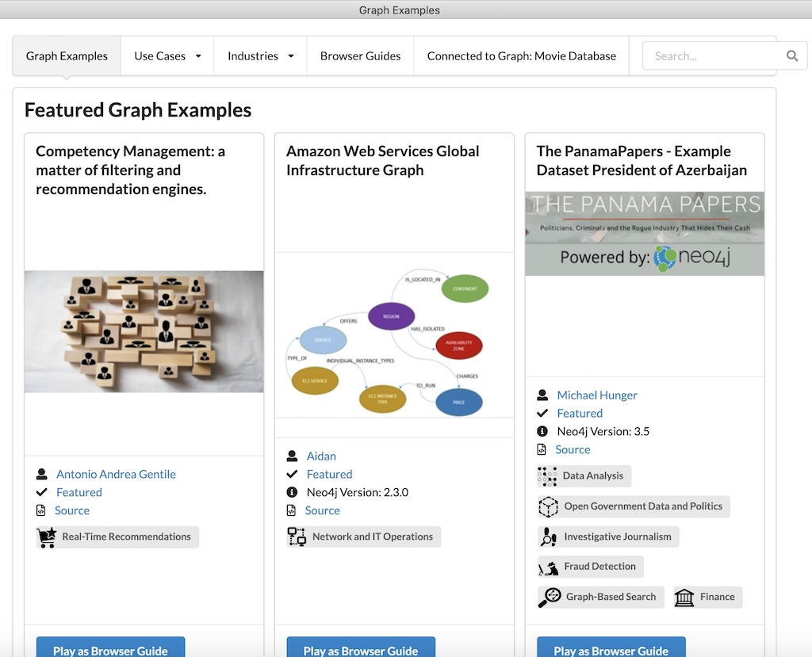Open Source link in Amazon Web Services card
This screenshot has width=812, height=657.
(322, 510)
